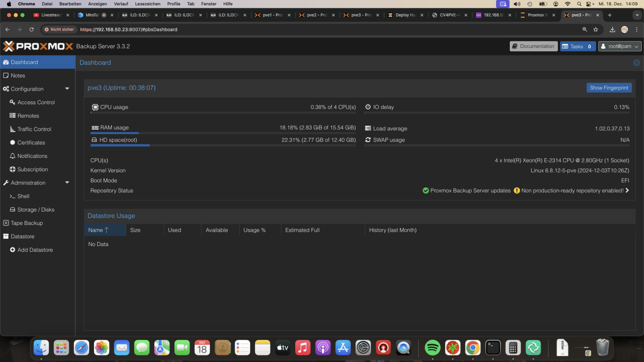Sort datastores by Name column

(105, 230)
